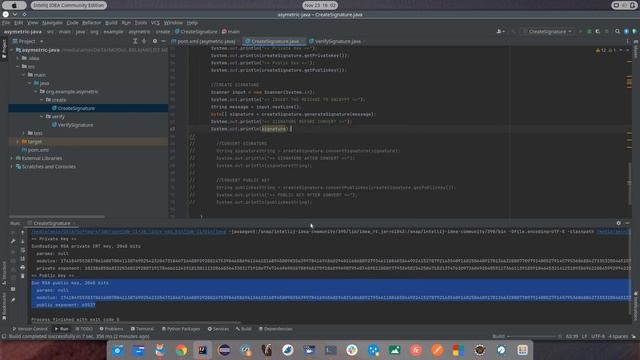Click the pin tab icon in the Run panel
This screenshot has height=360, width=640.
pos(13,300)
